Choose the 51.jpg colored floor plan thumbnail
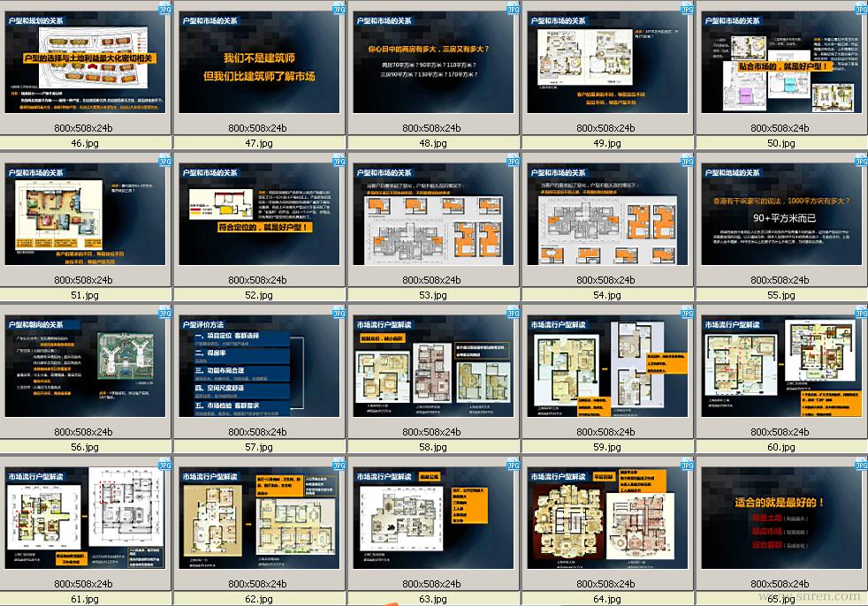This screenshot has height=606, width=868. point(85,214)
